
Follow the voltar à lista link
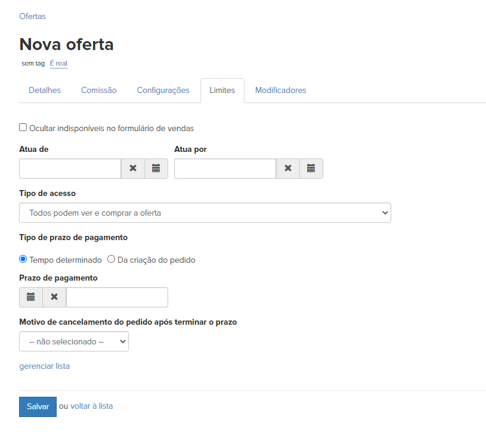click(x=91, y=406)
